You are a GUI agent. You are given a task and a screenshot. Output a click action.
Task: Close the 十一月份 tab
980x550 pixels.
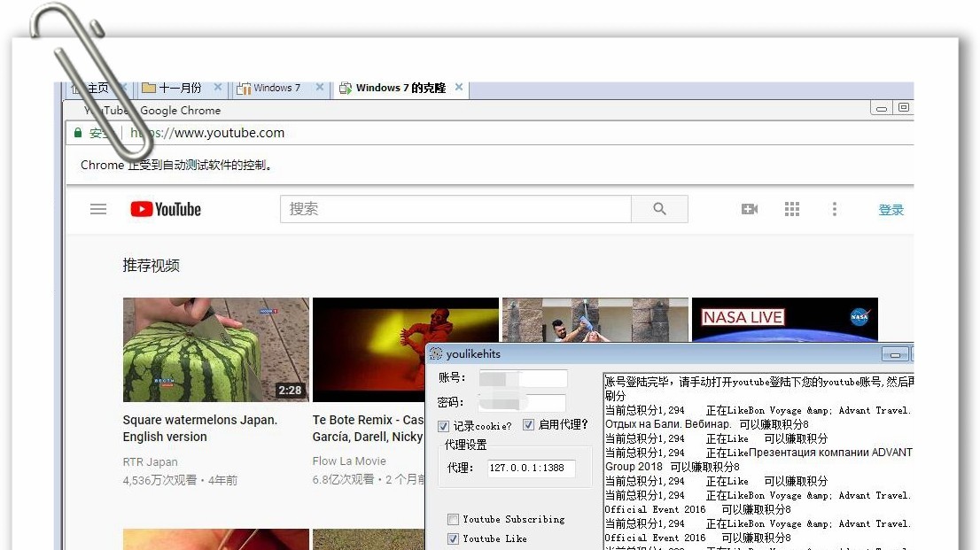click(217, 87)
